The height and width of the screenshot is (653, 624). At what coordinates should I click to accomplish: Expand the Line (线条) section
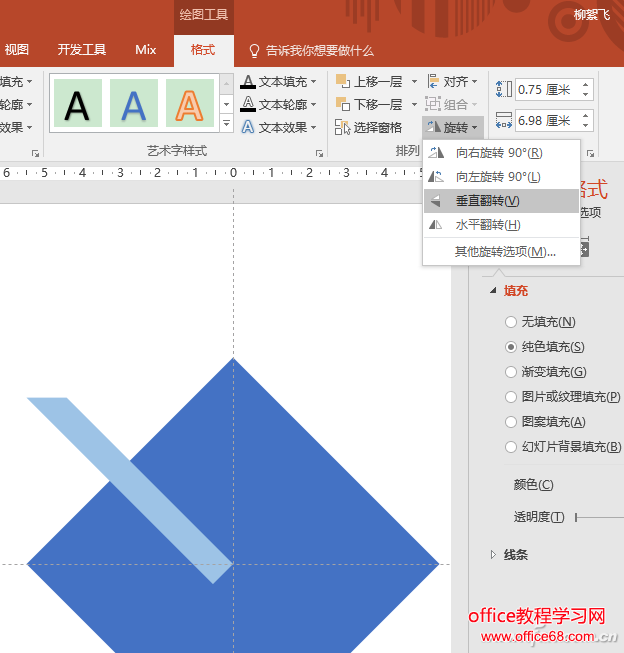492,554
